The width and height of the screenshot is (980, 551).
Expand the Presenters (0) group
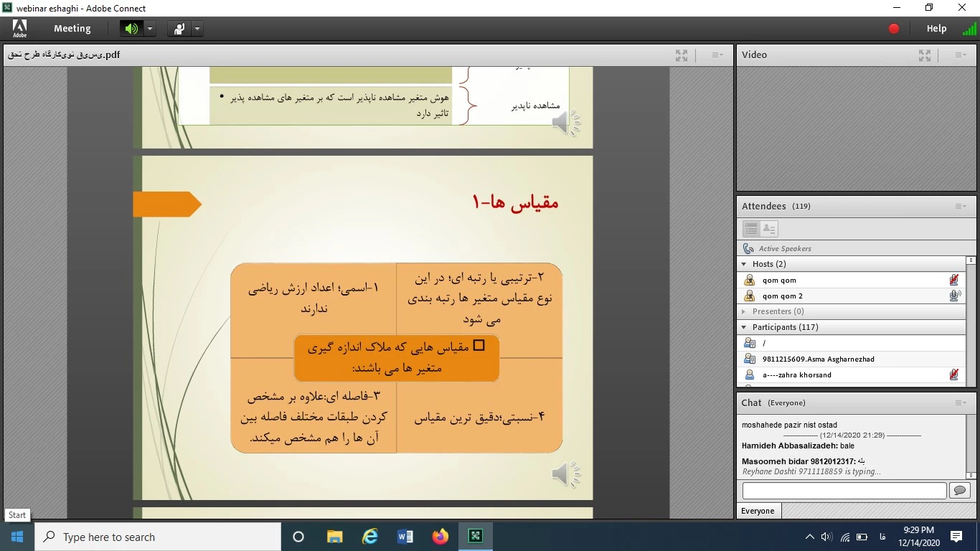tap(744, 311)
